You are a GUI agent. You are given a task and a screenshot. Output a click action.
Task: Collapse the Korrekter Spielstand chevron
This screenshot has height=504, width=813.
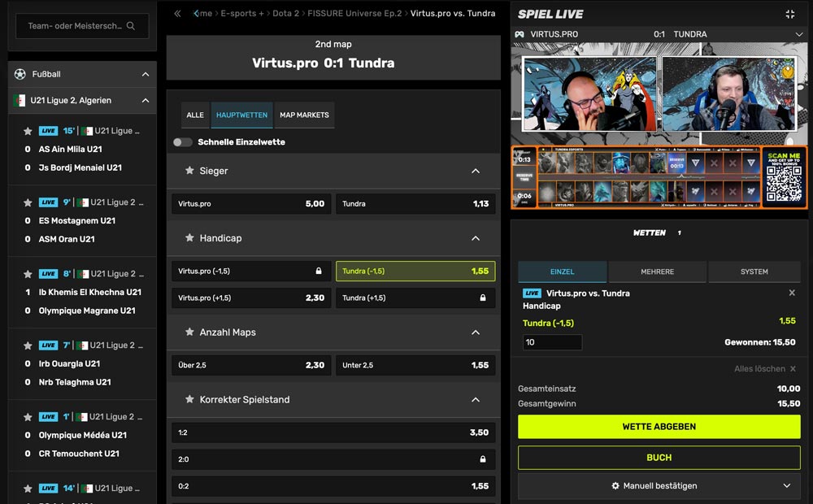coord(476,400)
